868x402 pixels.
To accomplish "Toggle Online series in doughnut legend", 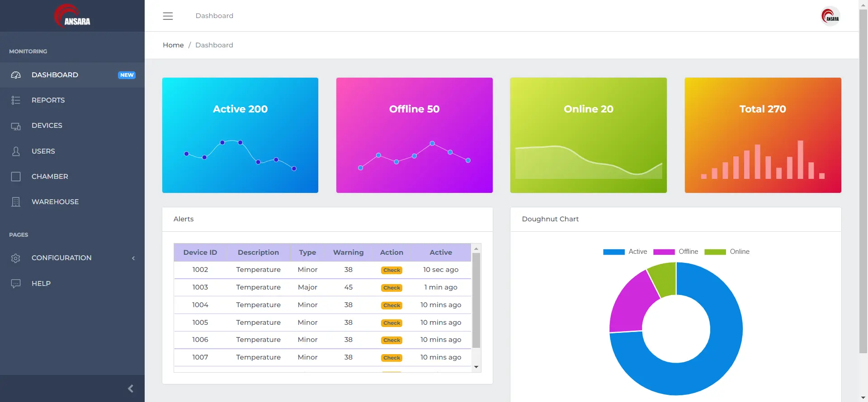I will click(726, 252).
